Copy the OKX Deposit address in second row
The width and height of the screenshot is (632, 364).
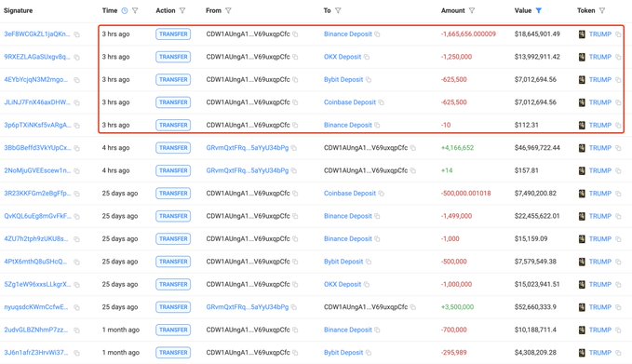[367, 57]
